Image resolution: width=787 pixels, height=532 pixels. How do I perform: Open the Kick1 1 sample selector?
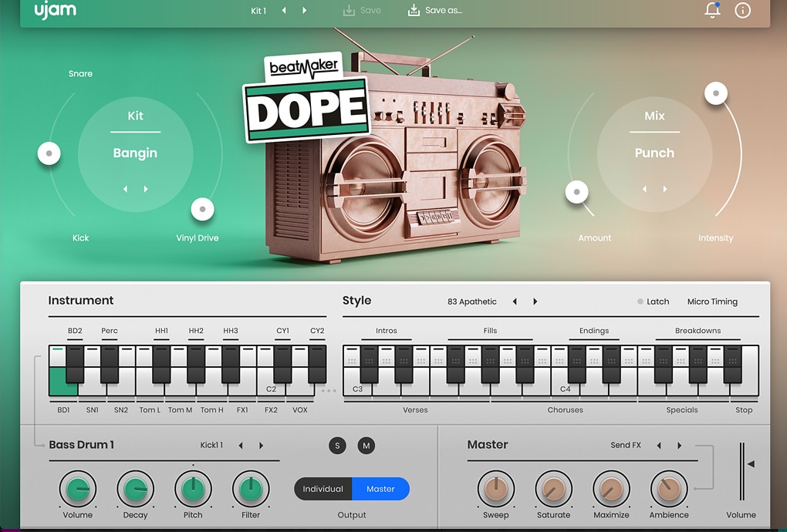pos(211,445)
